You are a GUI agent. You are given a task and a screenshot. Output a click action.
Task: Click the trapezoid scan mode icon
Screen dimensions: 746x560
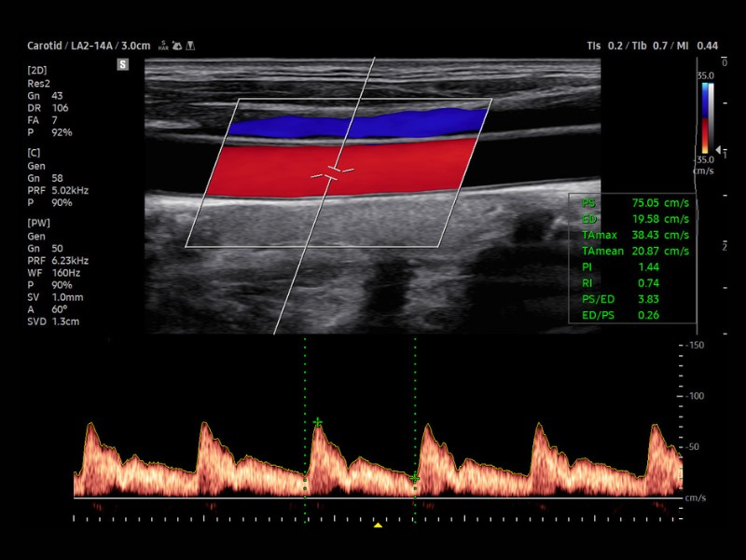(x=190, y=46)
